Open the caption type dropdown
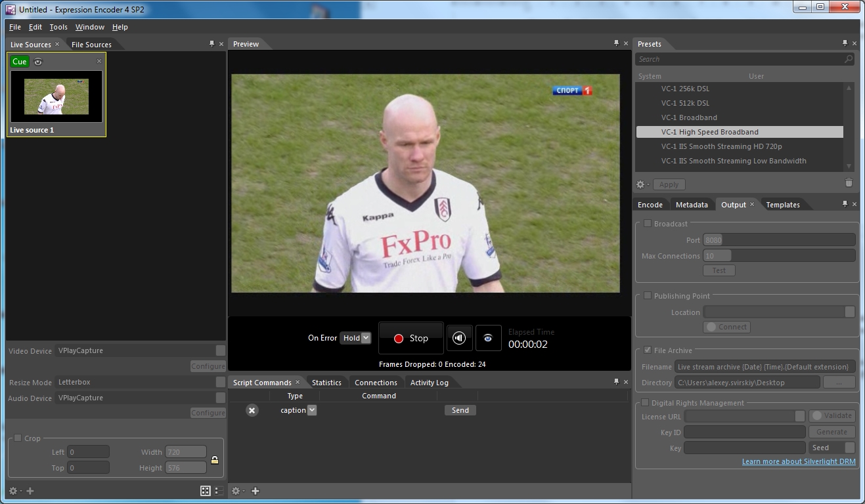Viewport: 865px width, 504px height. [312, 410]
